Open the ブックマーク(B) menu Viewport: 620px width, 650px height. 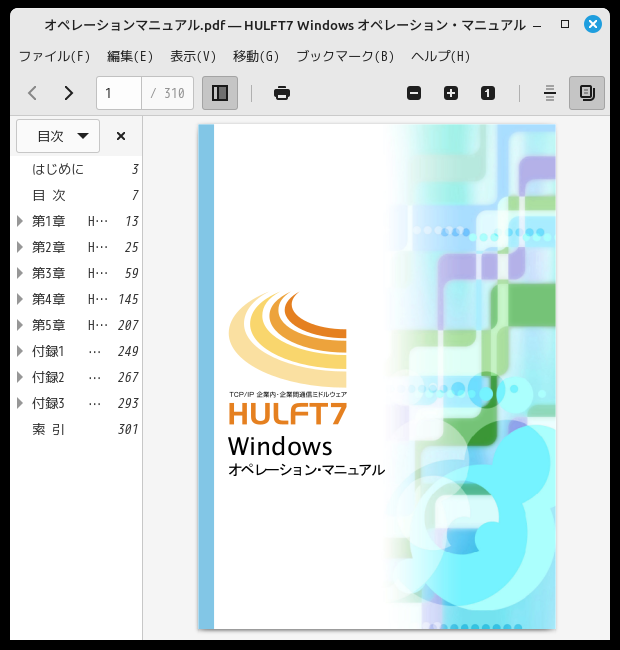tap(345, 56)
